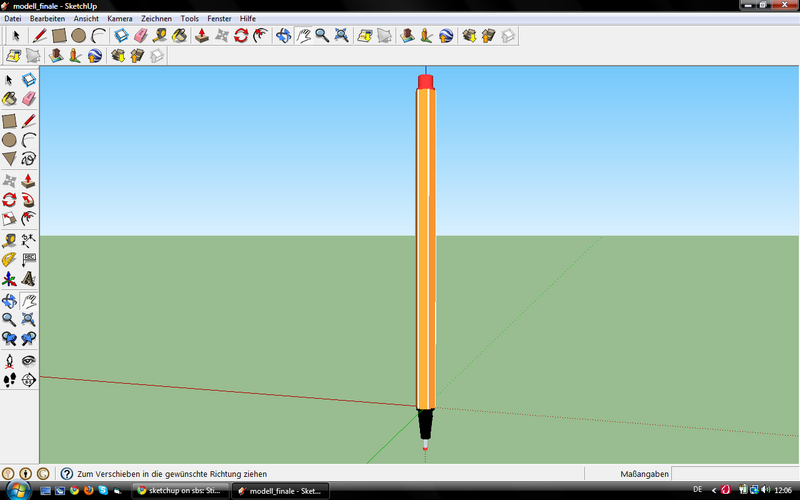Select the Position Camera tool
Viewport: 800px width, 500px height.
click(10, 360)
